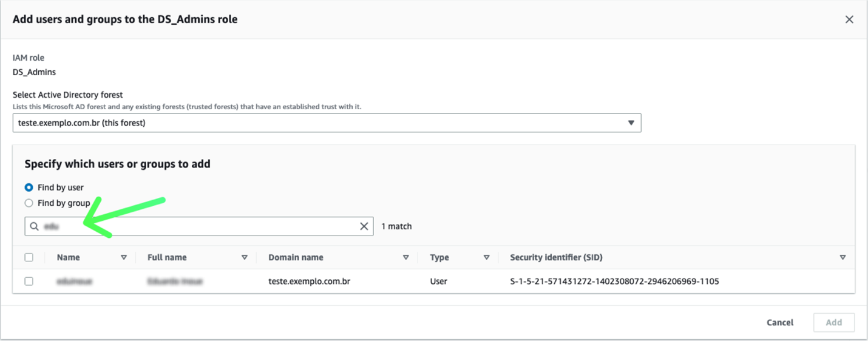Click the Full name column sort arrow
Image resolution: width=868 pixels, height=341 pixels.
(245, 257)
